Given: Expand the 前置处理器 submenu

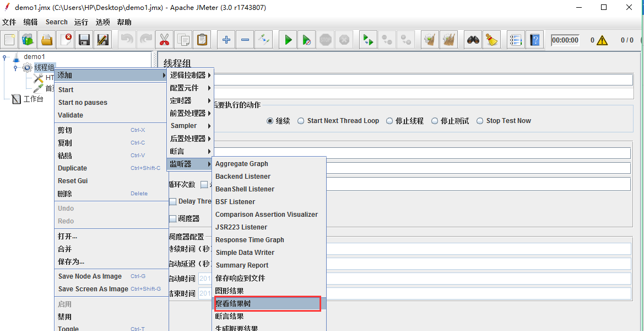Looking at the screenshot, I should (191, 113).
